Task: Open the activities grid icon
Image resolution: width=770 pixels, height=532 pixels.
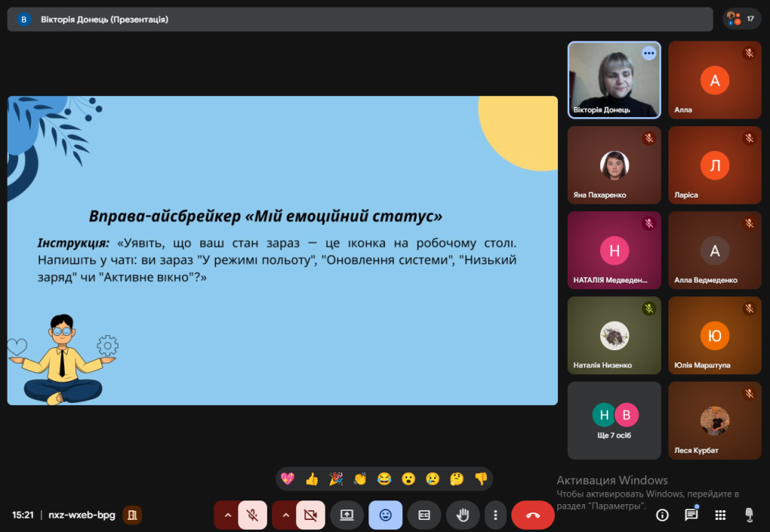Action: coord(720,515)
